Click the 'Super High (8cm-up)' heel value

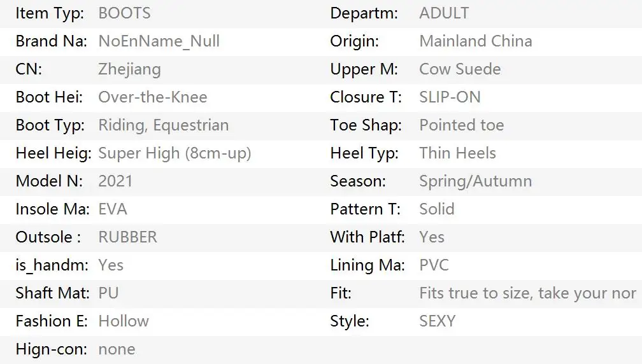(175, 153)
